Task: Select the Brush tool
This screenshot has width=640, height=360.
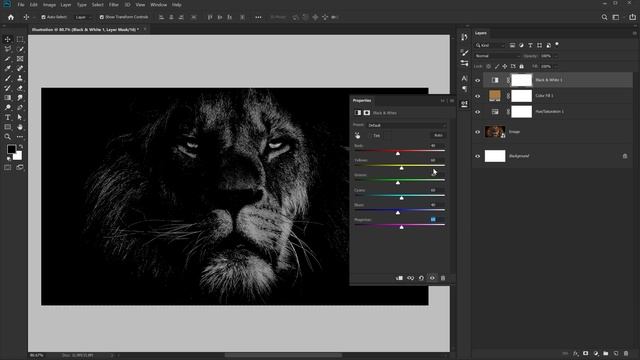Action: click(x=8, y=78)
